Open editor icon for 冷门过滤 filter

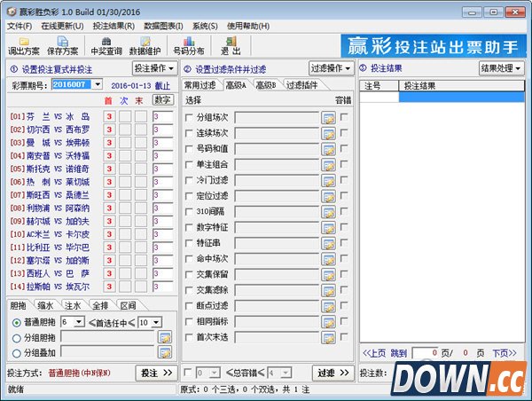pos(328,181)
